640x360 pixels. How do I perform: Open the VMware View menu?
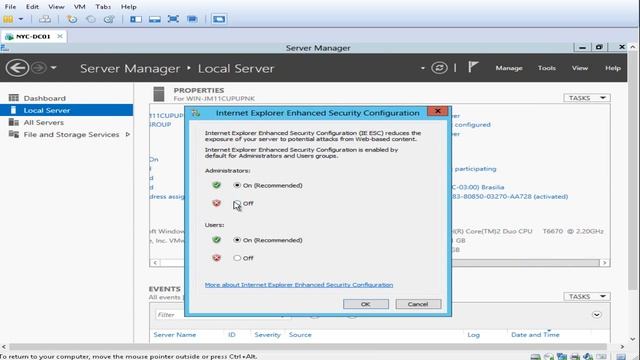[56, 7]
